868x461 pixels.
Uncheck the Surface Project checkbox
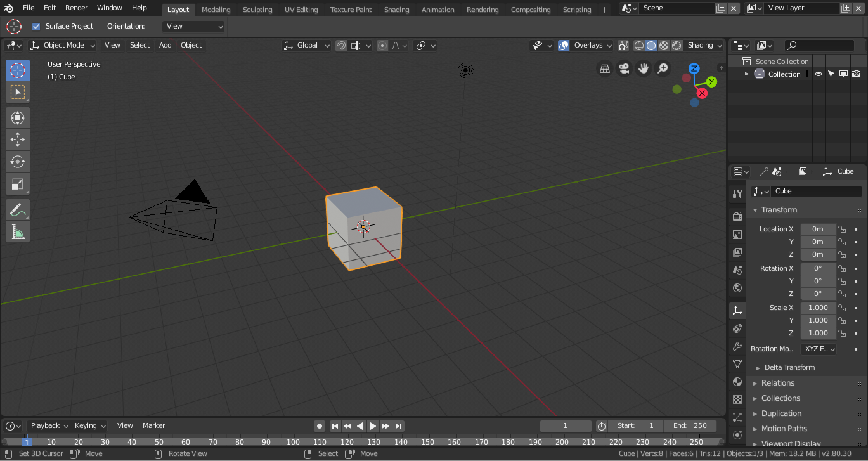[x=36, y=26]
